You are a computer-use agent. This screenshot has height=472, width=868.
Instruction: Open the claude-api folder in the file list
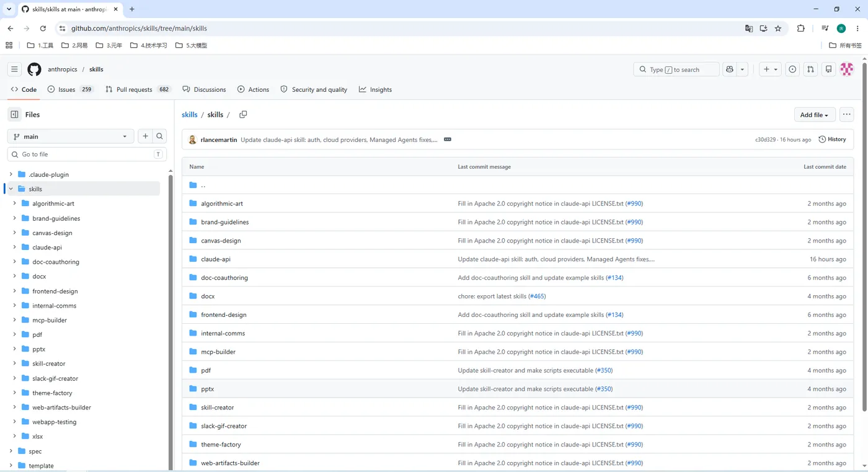(x=216, y=259)
